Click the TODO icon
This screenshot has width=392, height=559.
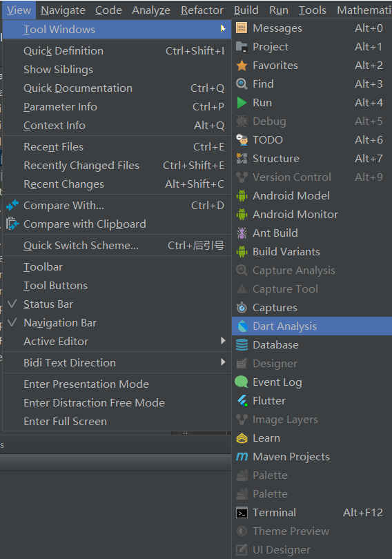click(x=242, y=139)
